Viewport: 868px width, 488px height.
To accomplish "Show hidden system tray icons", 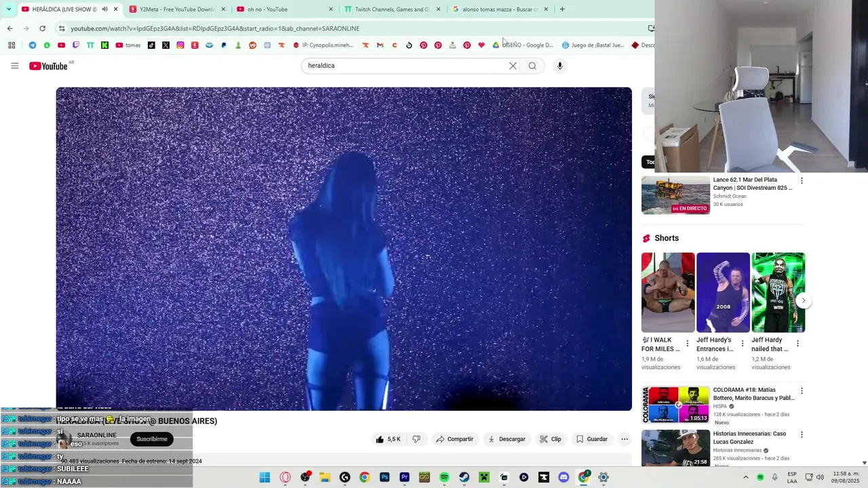I will click(x=746, y=477).
